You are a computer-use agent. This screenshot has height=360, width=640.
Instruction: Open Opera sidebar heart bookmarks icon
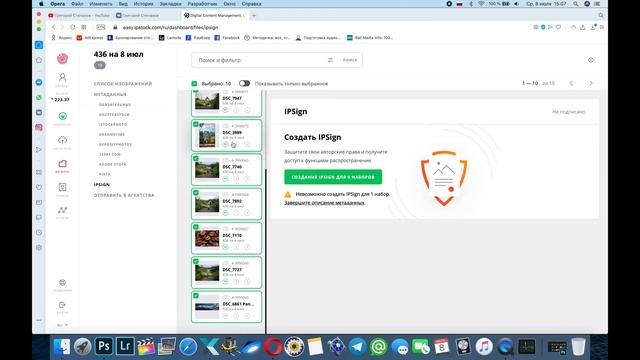(39, 187)
